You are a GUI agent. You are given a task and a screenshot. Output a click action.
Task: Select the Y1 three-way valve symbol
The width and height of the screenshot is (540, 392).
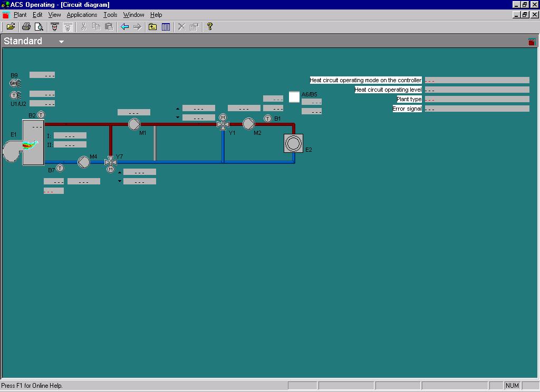click(223, 122)
